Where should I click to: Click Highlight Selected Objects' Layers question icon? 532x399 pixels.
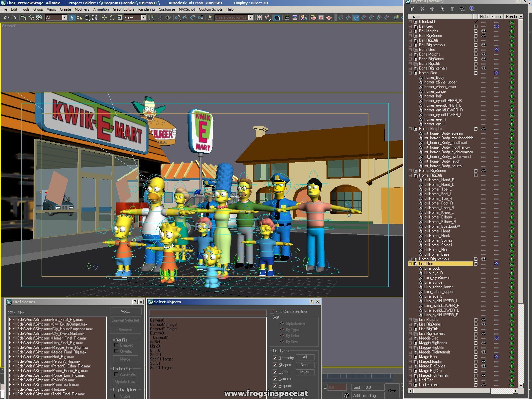click(452, 9)
